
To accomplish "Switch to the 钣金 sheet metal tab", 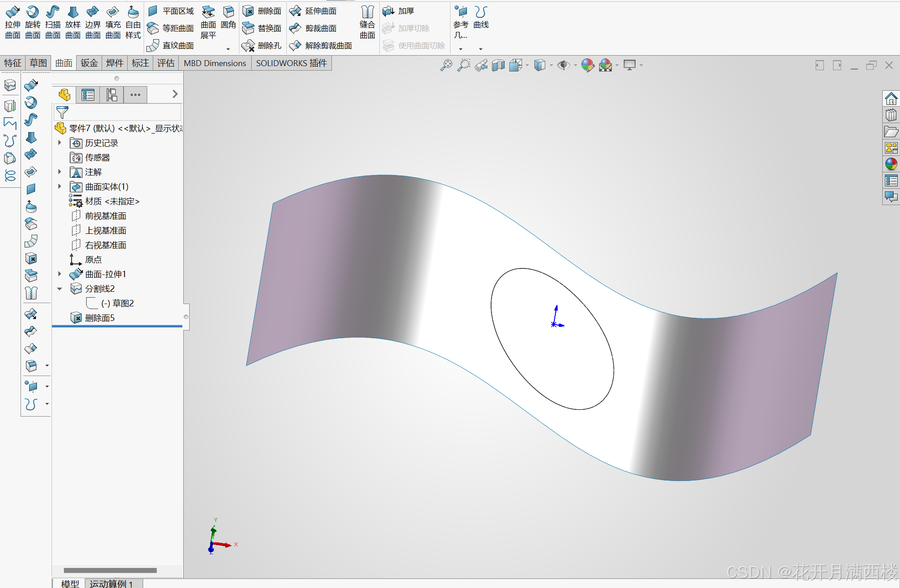I will click(89, 63).
